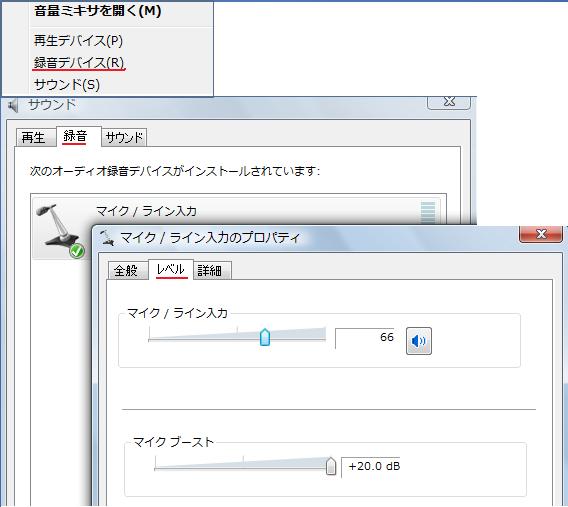Select 再生デバイス(P) menu entry
The width and height of the screenshot is (568, 507).
click(79, 40)
